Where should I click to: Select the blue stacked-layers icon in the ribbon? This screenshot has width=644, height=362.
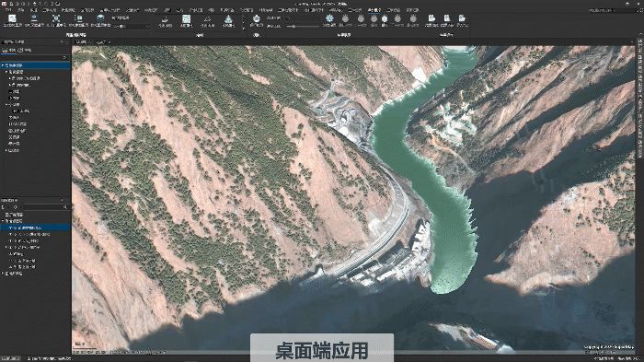[100, 18]
